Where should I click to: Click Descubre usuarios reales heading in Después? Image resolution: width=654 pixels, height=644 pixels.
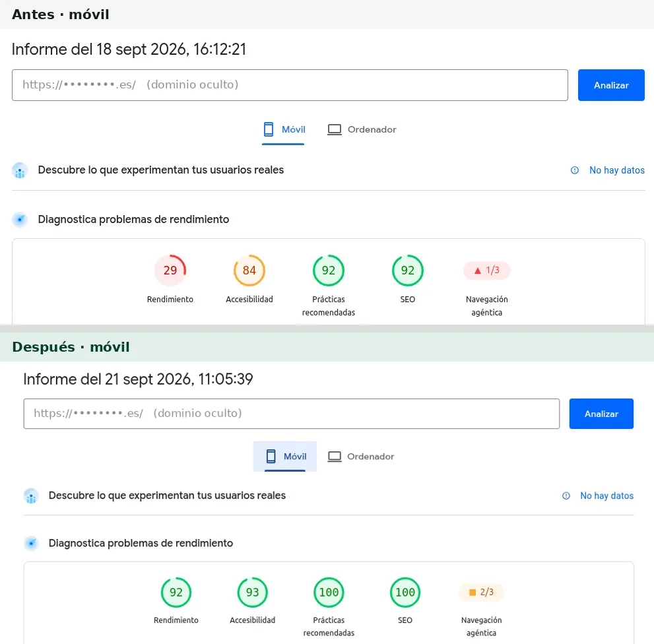[x=167, y=496]
